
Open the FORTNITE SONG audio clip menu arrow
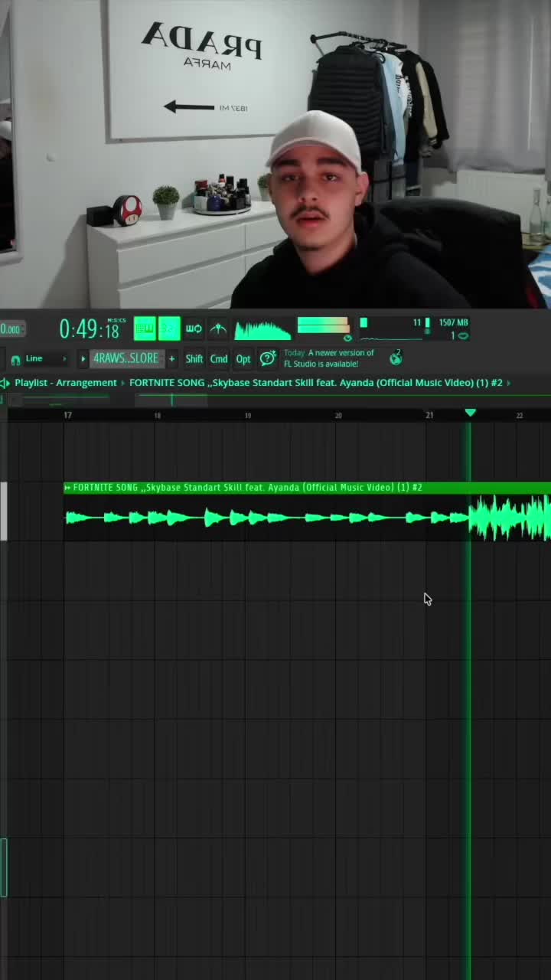coord(67,488)
